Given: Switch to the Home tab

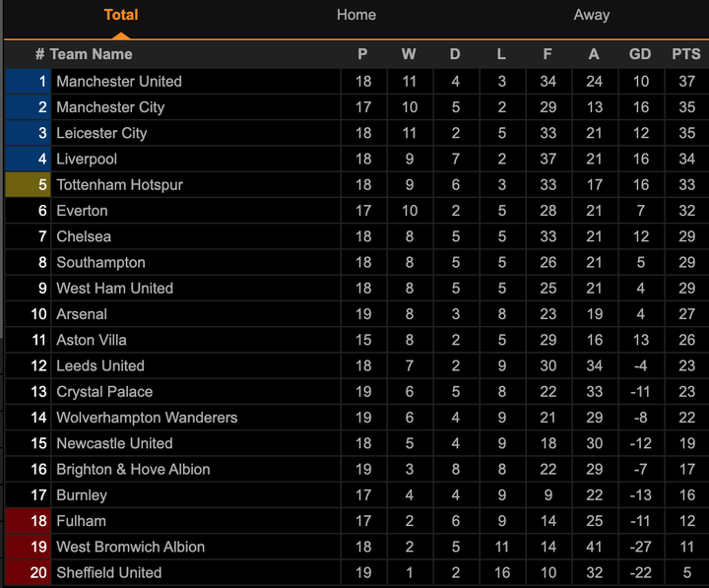Looking at the screenshot, I should click(355, 15).
